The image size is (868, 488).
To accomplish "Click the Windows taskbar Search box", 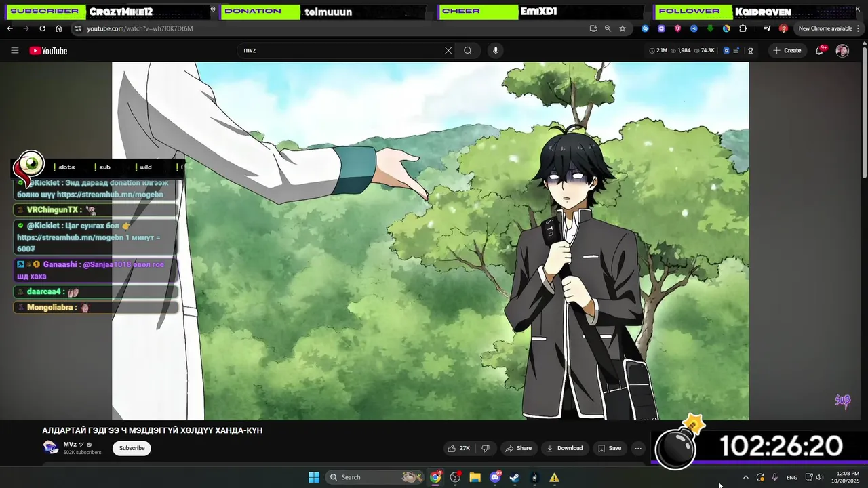I will [x=375, y=477].
